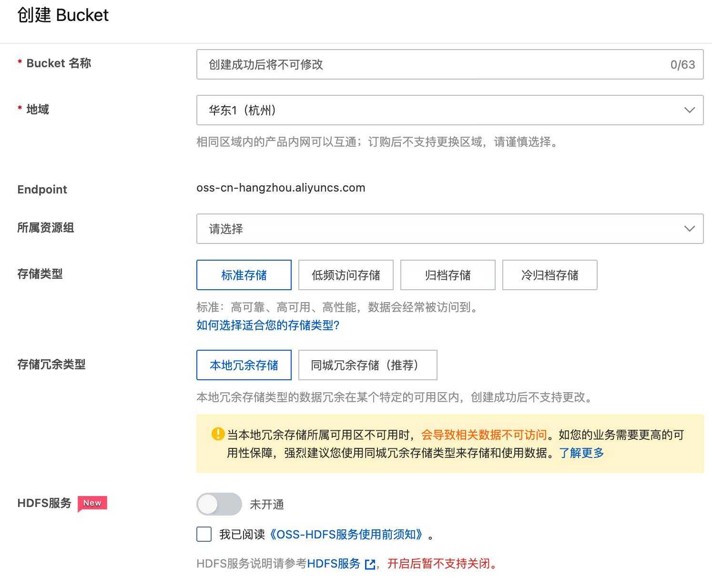The image size is (712, 588).
Task: Select 同城冗余存储（推荐）redundancy option
Action: [367, 365]
